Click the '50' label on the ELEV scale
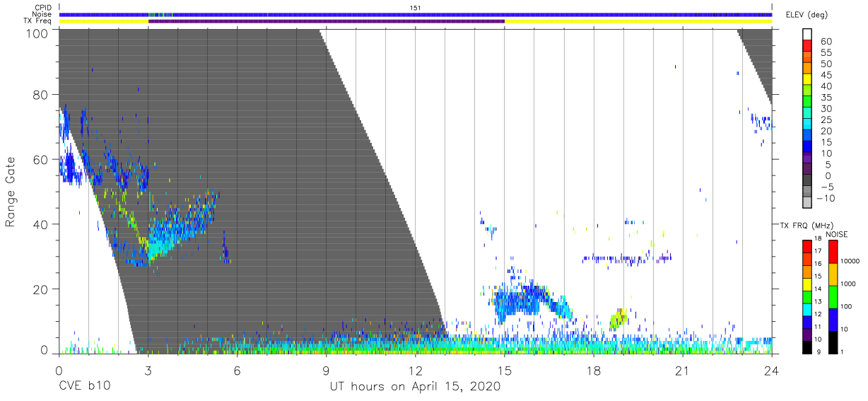868x401 pixels. pos(826,64)
